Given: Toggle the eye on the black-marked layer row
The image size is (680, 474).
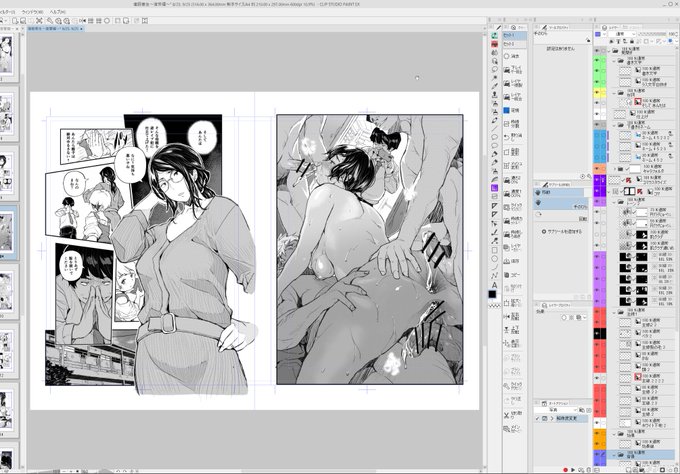Looking at the screenshot, I should pyautogui.click(x=597, y=333).
